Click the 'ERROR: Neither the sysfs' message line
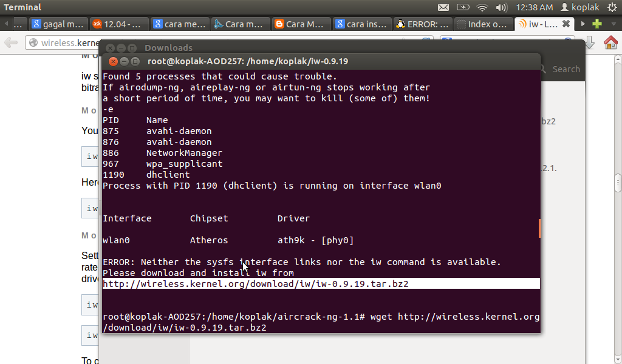Image resolution: width=622 pixels, height=364 pixels. pos(302,262)
